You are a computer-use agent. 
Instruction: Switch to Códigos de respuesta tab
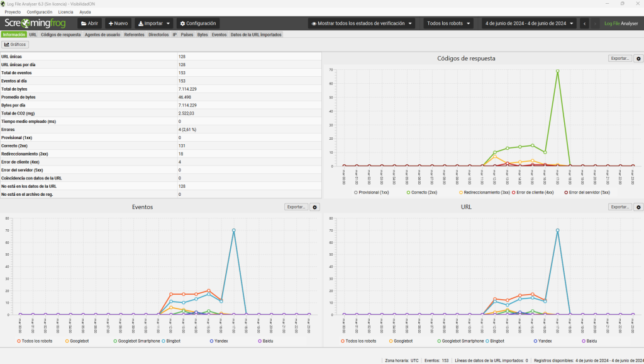(60, 35)
